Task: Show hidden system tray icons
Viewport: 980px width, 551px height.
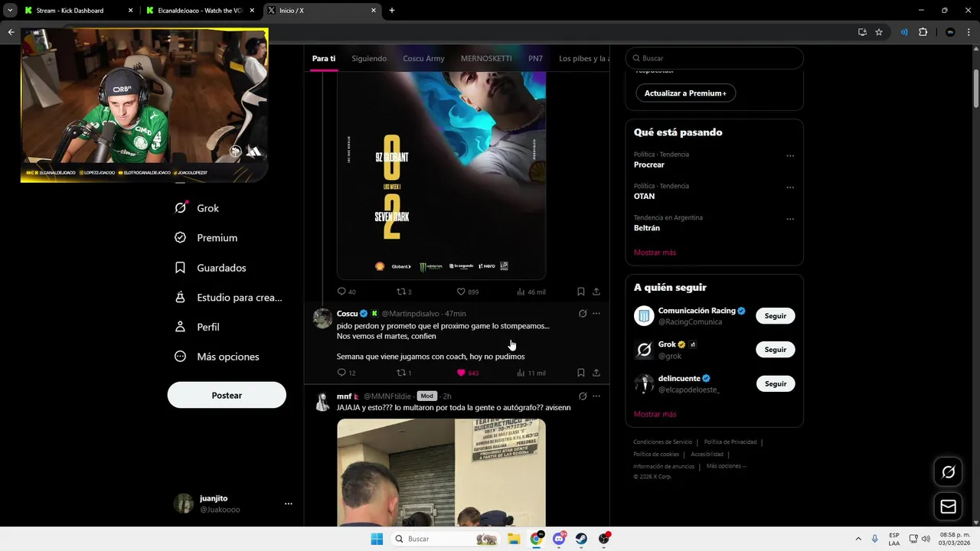Action: 857,539
